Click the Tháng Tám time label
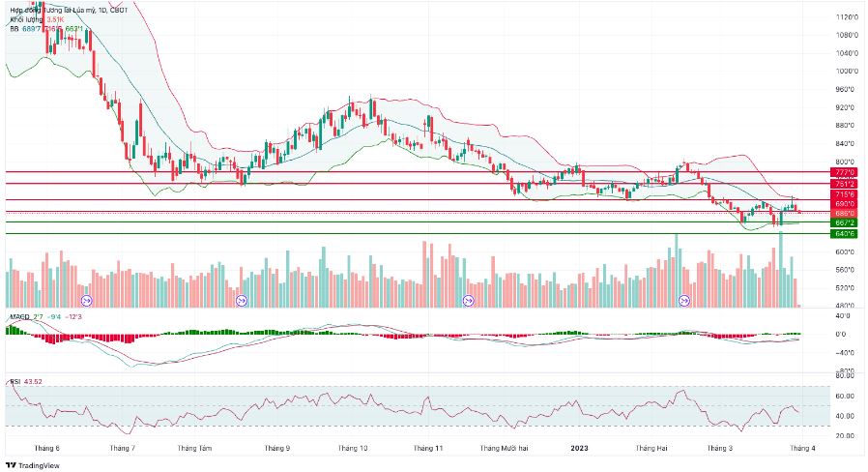The image size is (868, 472). 194,448
